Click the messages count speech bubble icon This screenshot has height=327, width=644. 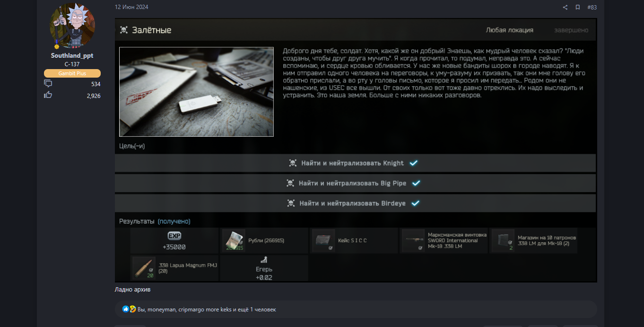[48, 84]
